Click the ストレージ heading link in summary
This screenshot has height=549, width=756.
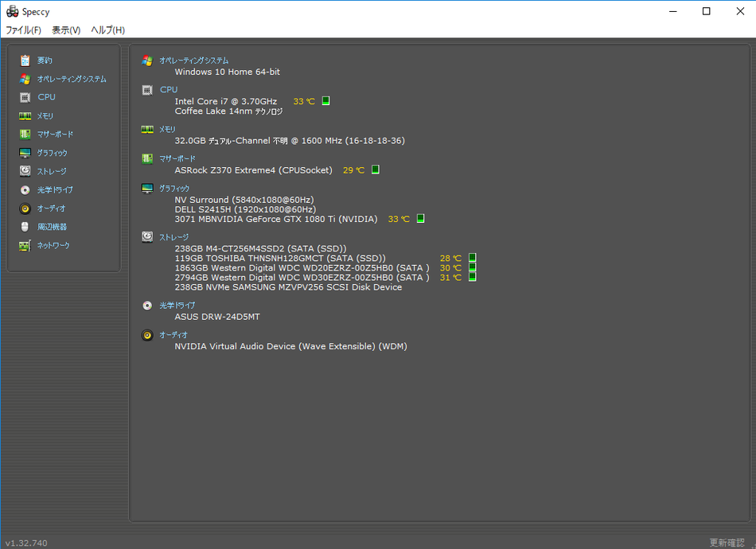tap(174, 237)
